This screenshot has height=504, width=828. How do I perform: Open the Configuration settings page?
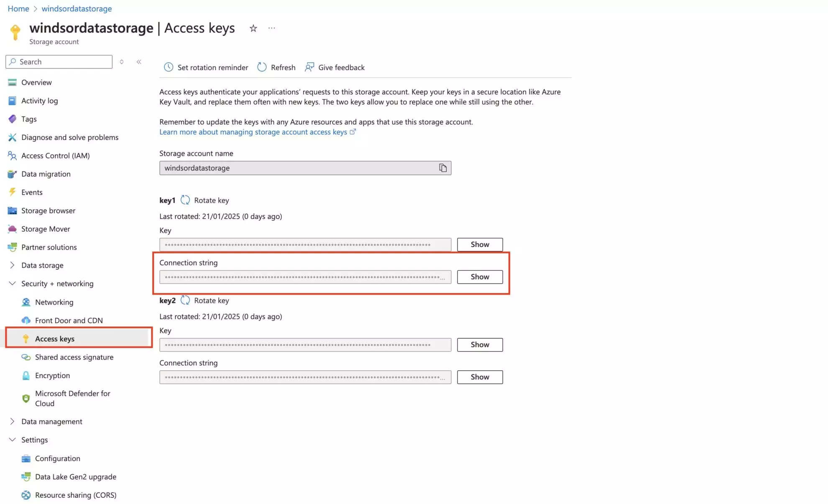(x=58, y=458)
